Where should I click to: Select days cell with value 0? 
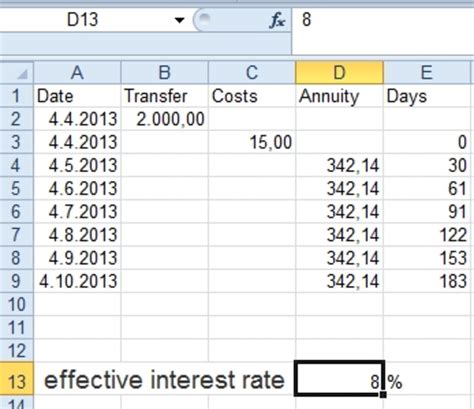(427, 142)
